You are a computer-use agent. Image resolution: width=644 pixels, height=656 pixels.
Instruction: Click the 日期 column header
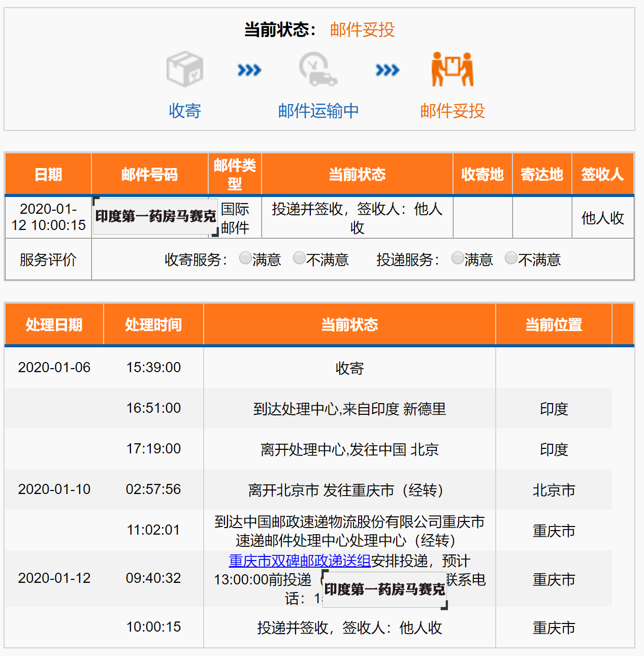pos(48,174)
